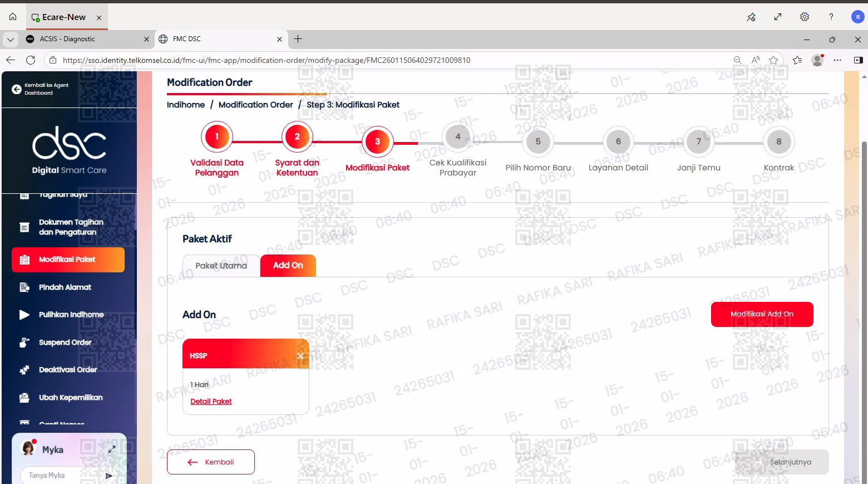Toggle the browser sidebar icon
The height and width of the screenshot is (484, 868).
(x=858, y=60)
